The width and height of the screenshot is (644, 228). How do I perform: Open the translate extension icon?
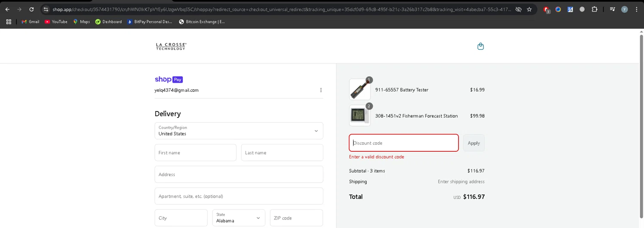click(x=570, y=9)
